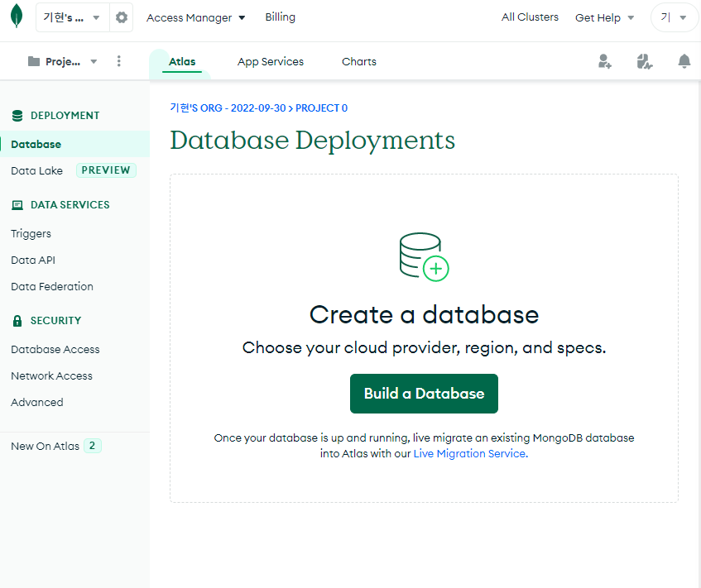The image size is (701, 588).
Task: Expand the Access Manager menu
Action: 196,17
